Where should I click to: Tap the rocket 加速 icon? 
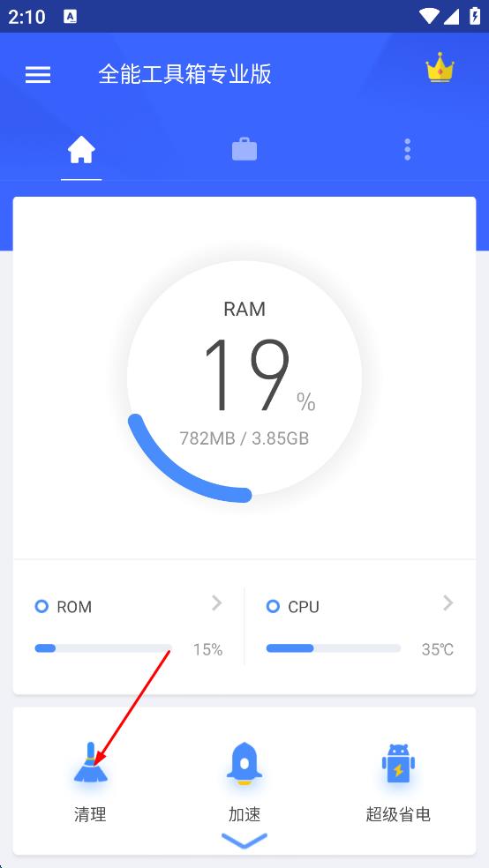[244, 764]
